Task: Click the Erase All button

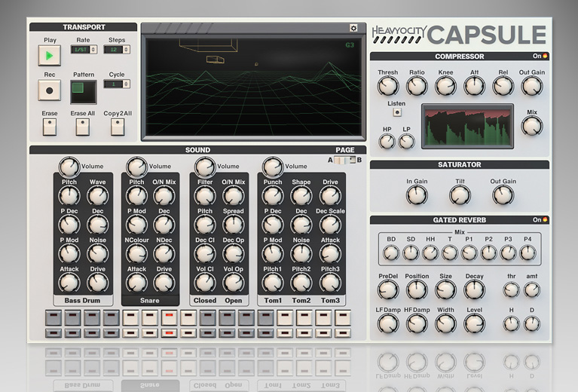Action: tap(83, 127)
